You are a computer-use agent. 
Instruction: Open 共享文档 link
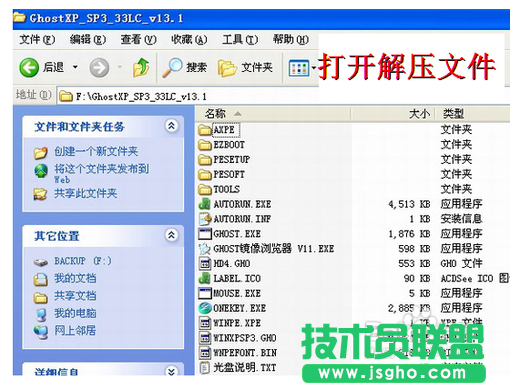click(x=75, y=296)
